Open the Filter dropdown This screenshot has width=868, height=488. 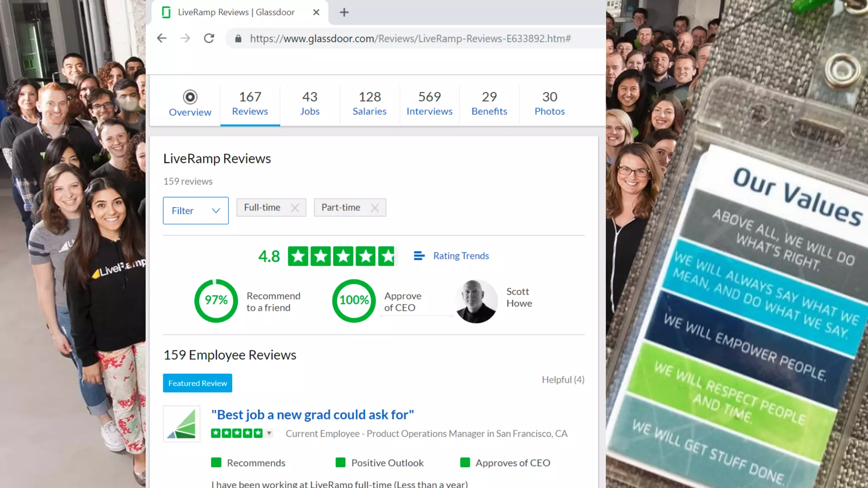pos(195,211)
